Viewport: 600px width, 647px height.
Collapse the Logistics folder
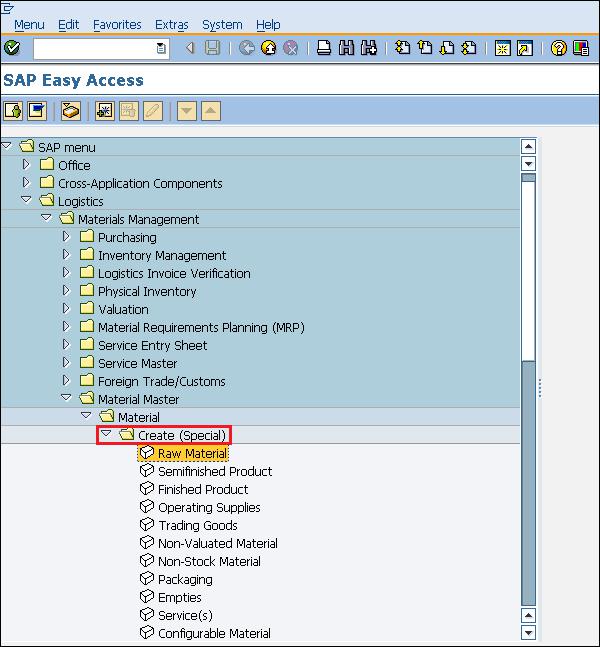(26, 199)
